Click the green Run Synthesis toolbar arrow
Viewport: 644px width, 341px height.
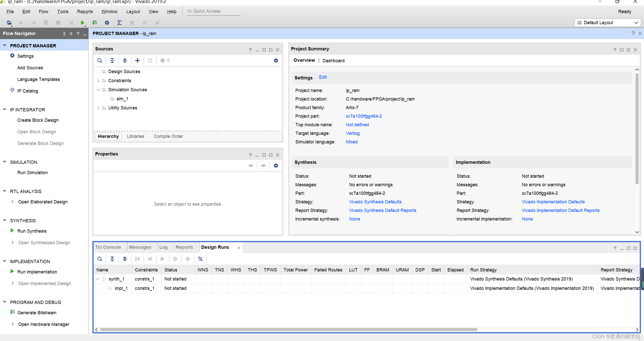tap(82, 23)
